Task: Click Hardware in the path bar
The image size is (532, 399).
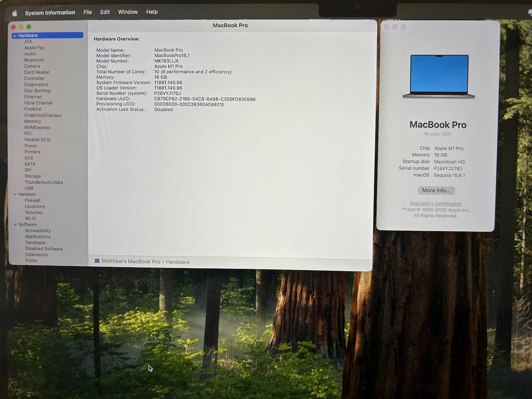Action: coord(178,262)
